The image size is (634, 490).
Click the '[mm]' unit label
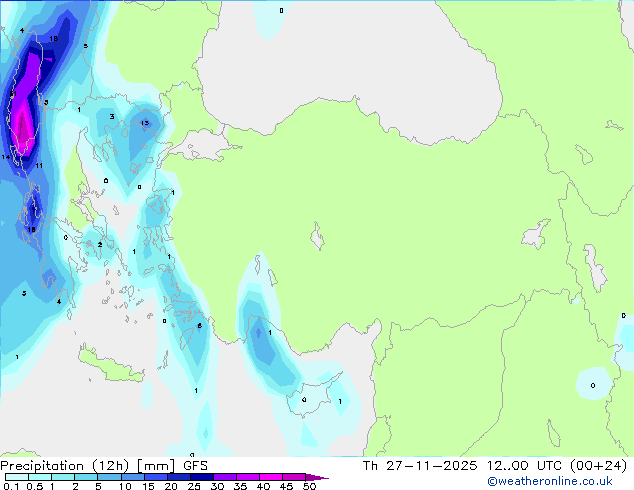156,466
